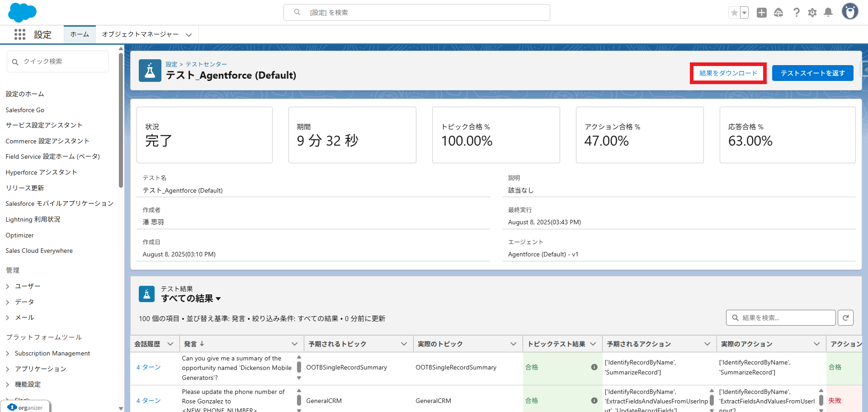Click into the quick find search field
The height and width of the screenshot is (412, 868).
(x=58, y=62)
